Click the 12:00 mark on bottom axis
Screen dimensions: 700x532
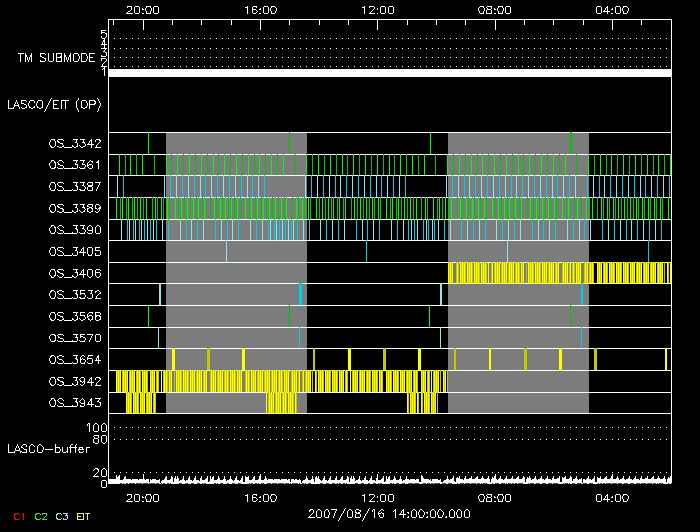[378, 497]
